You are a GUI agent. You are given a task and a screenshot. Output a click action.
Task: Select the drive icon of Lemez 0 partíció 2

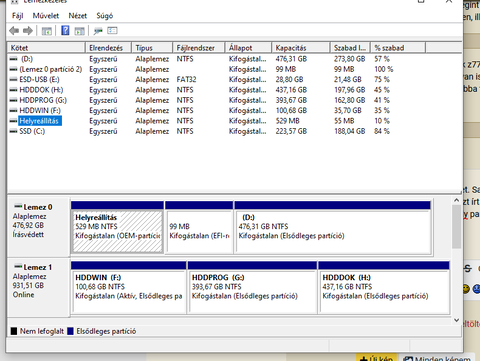(x=13, y=69)
